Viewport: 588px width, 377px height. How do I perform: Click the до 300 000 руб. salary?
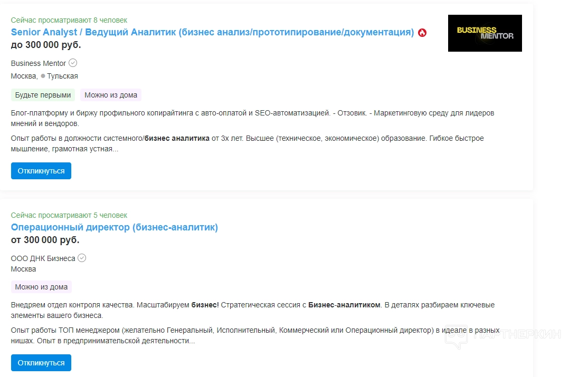(46, 45)
